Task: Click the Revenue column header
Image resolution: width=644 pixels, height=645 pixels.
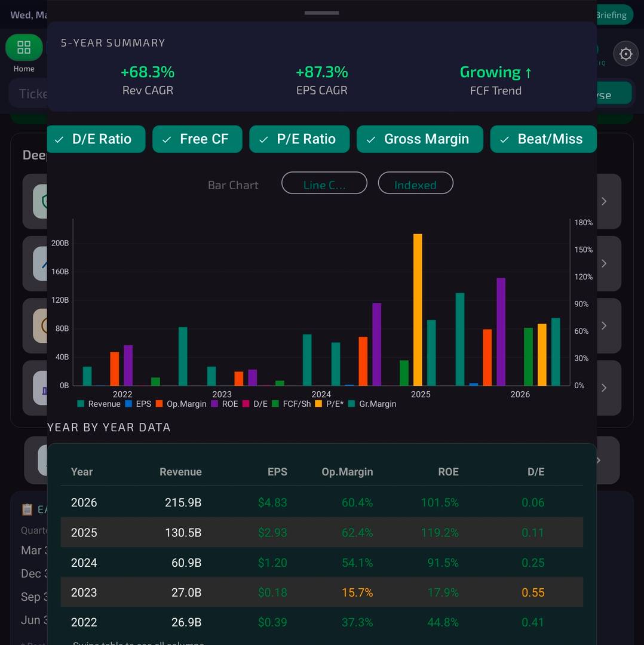Action: pos(180,472)
